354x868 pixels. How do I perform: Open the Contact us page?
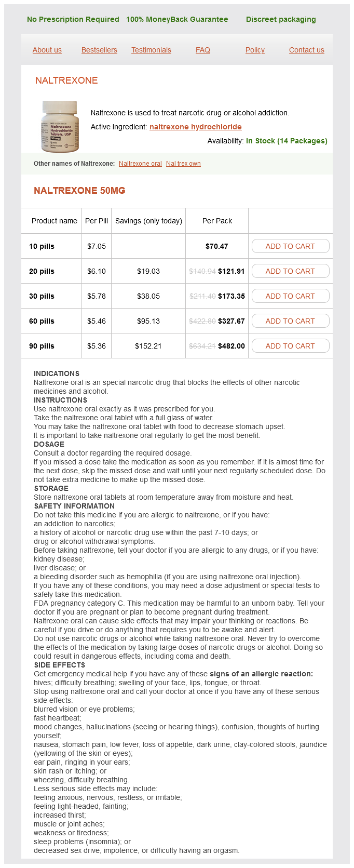pyautogui.click(x=307, y=50)
